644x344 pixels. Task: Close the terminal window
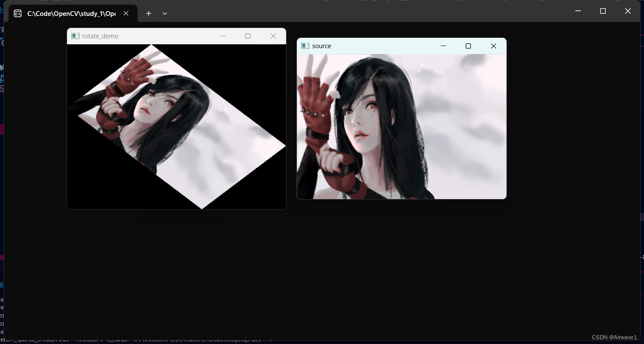point(628,11)
